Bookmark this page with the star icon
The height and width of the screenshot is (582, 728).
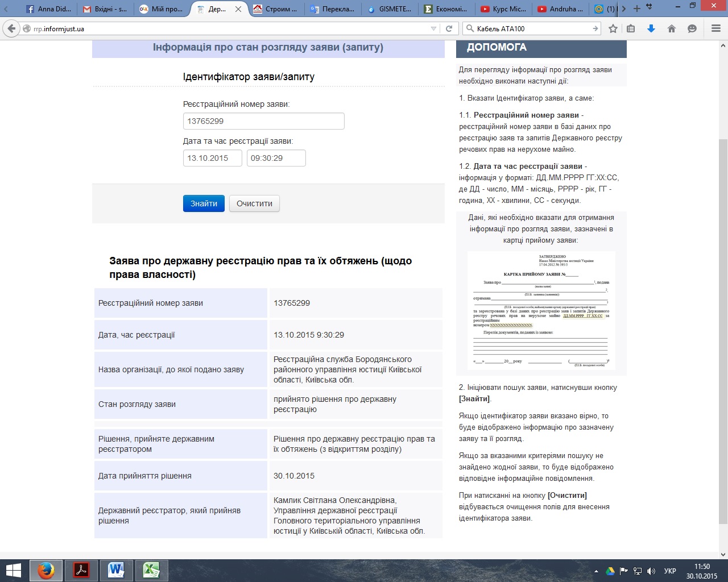[613, 28]
